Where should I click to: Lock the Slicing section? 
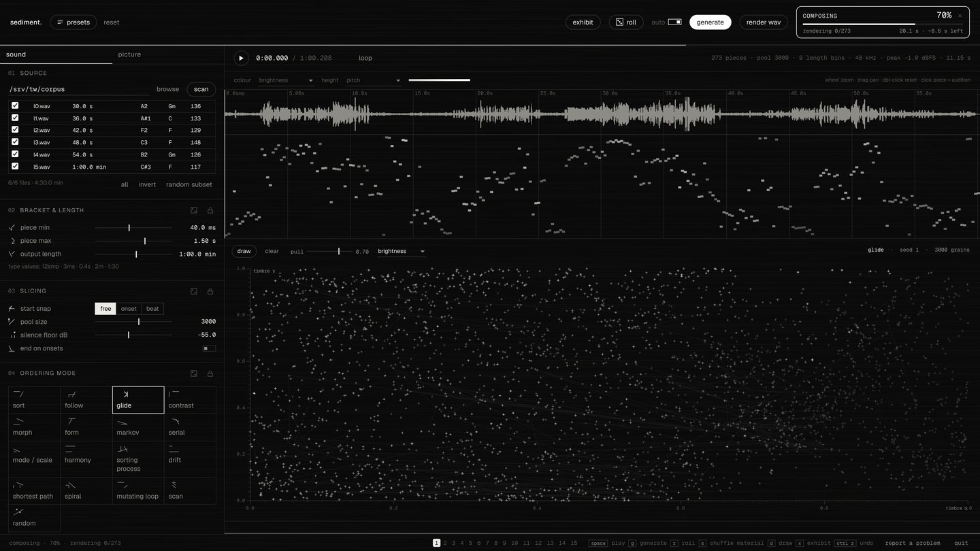[x=210, y=291]
